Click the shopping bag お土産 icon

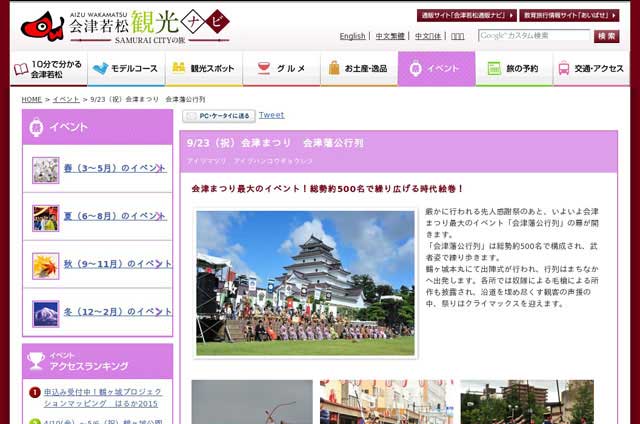[334, 68]
